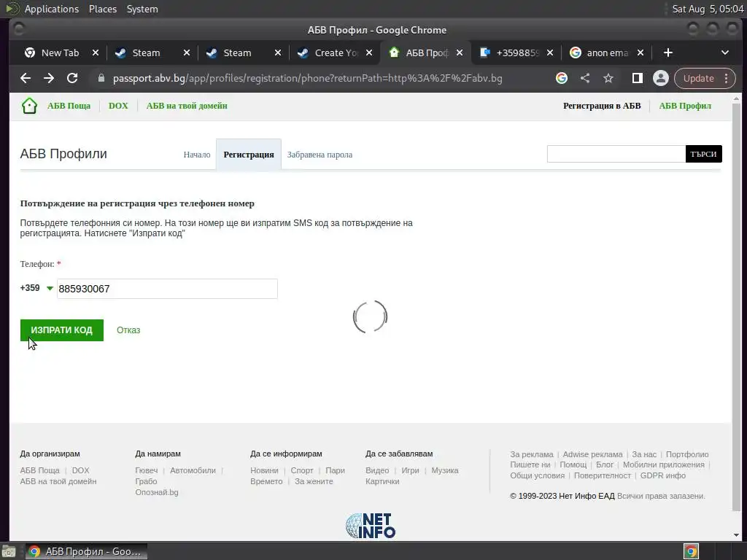This screenshot has height=560, width=747.
Task: Open footer Adwise реклама link
Action: pyautogui.click(x=592, y=454)
